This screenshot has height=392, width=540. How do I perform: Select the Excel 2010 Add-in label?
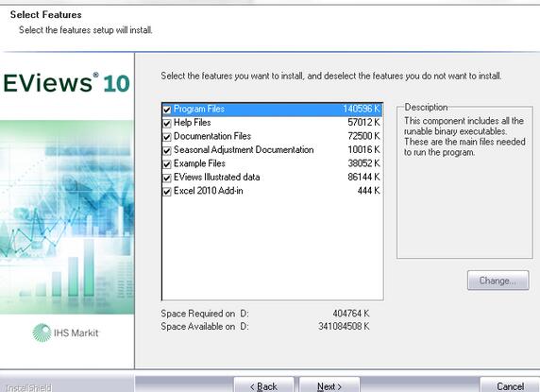tap(209, 191)
